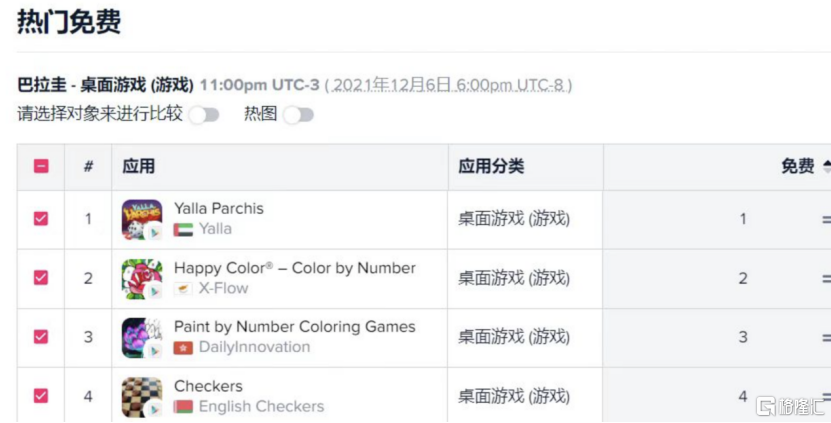Uncheck the row 4 Checkers checkbox
Image resolution: width=831 pixels, height=423 pixels.
[41, 396]
